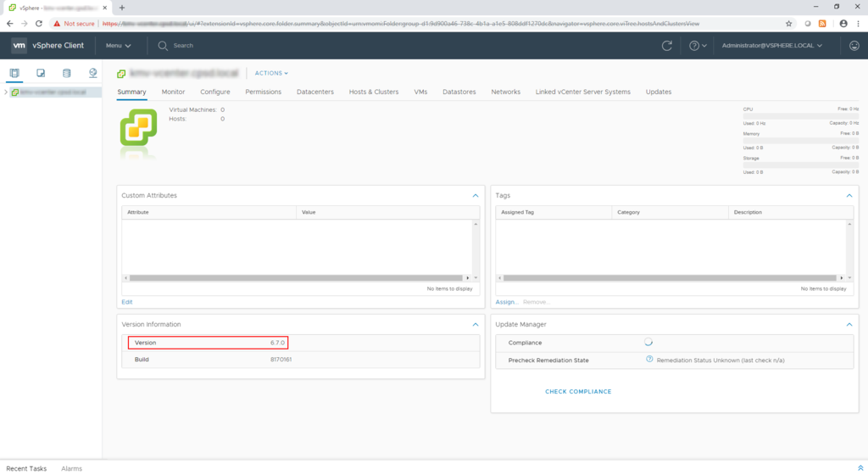Open a new browser tab
Image resolution: width=868 pixels, height=475 pixels.
[x=122, y=8]
